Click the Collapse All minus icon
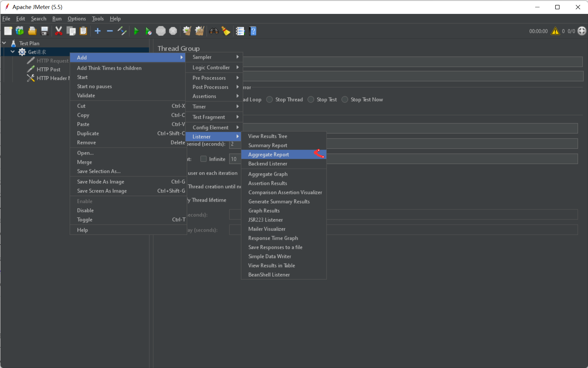Viewport: 588px width, 368px height. (x=110, y=31)
